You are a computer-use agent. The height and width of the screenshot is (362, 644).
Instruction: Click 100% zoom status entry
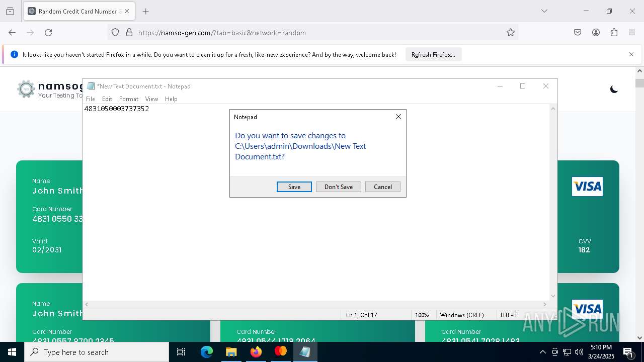422,315
